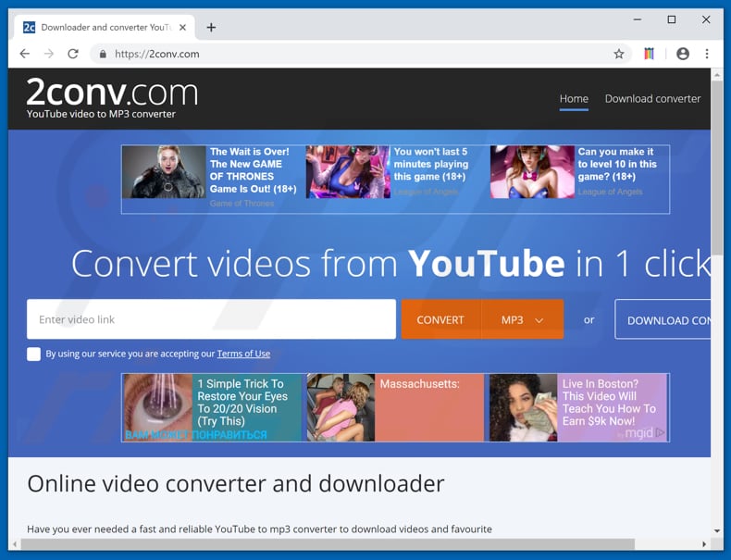Click 'You won't last 5 minutes' ad text
Screen dimensions: 731x560
[431, 164]
